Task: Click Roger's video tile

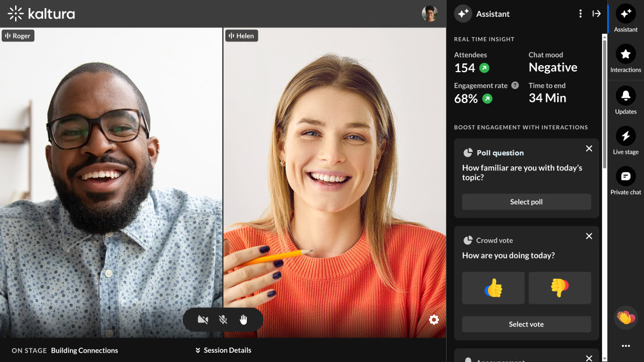Action: (x=111, y=183)
